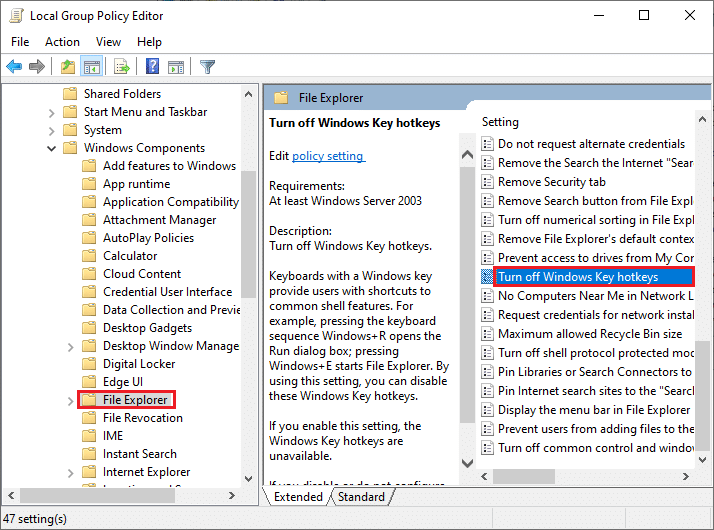The image size is (714, 530).
Task: Open the Action menu
Action: (62, 42)
